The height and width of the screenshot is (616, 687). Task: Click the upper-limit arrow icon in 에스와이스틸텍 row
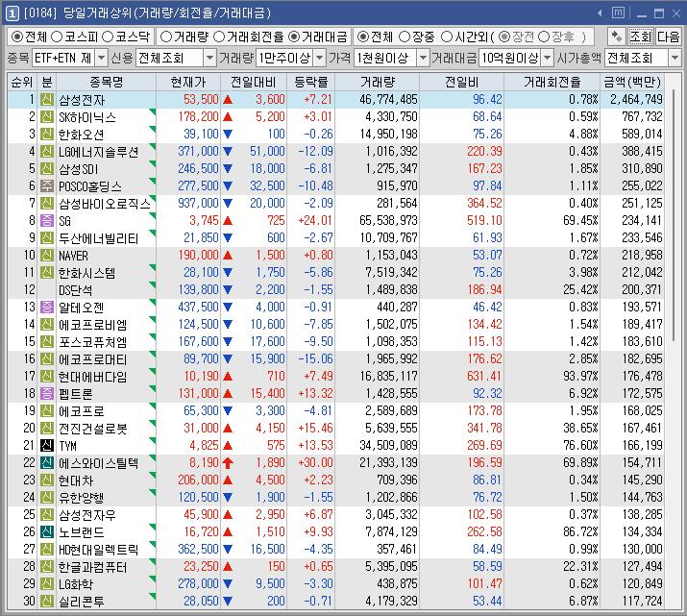coord(228,462)
